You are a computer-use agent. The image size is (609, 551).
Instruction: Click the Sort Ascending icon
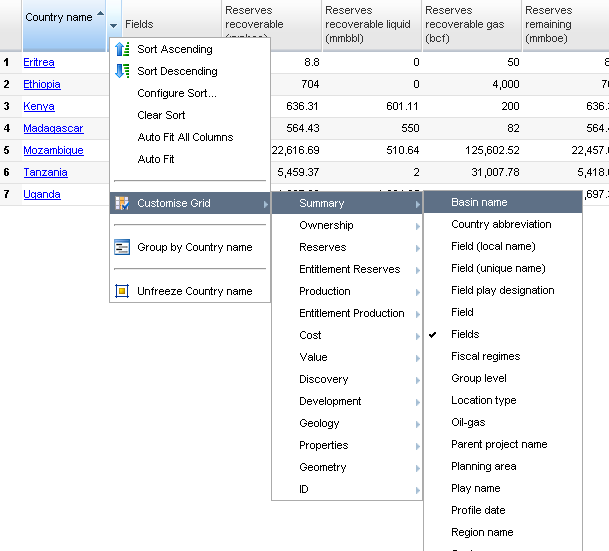122,49
